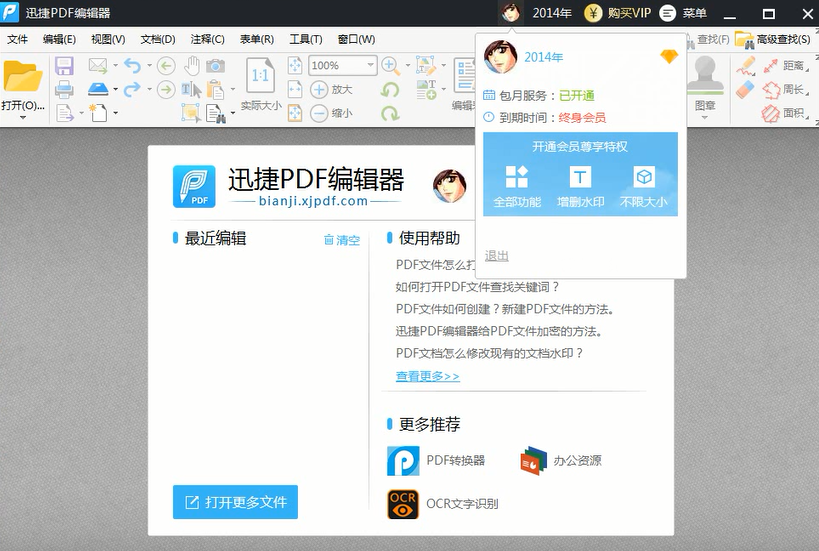
Task: Expand the 打开(O) dropdown arrow
Action: click(22, 118)
